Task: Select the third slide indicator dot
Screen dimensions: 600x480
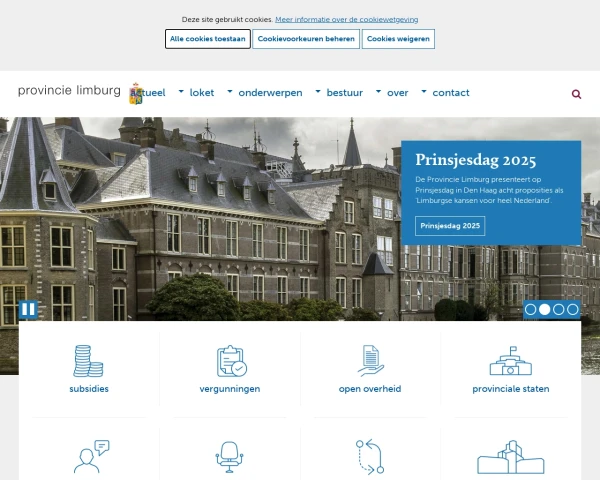Action: click(559, 309)
